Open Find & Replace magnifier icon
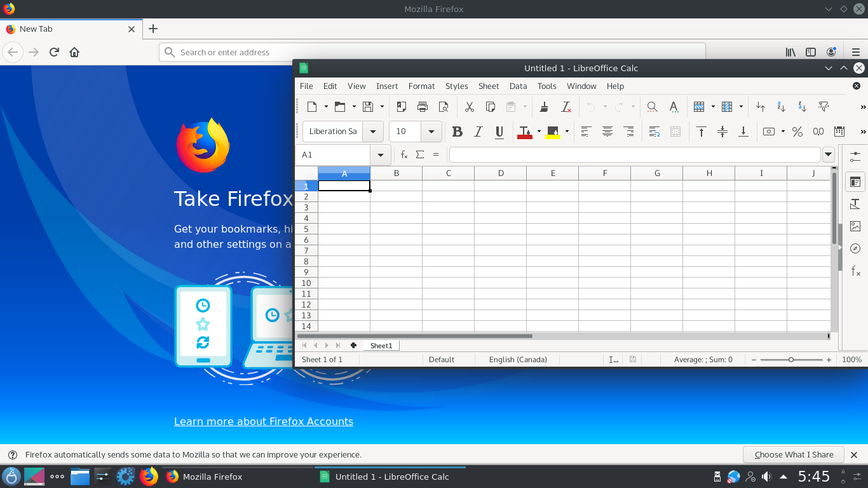Screen dimensions: 868x488 [x=652, y=107]
